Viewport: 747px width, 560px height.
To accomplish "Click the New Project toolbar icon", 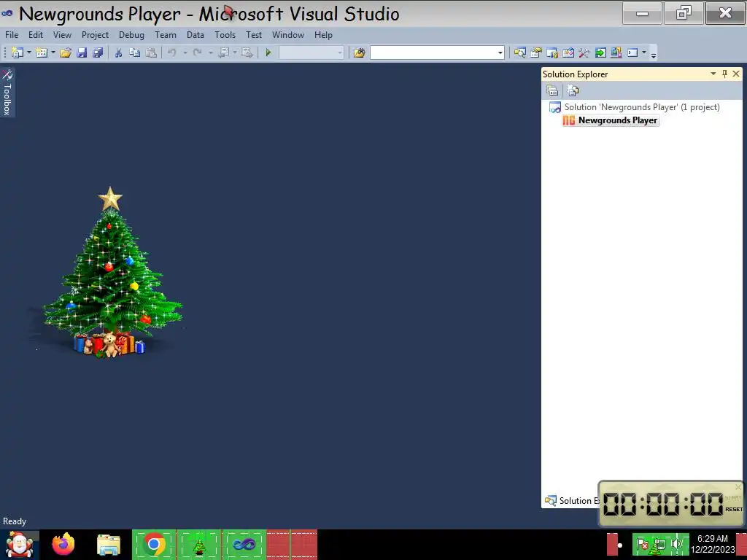I will [18, 52].
